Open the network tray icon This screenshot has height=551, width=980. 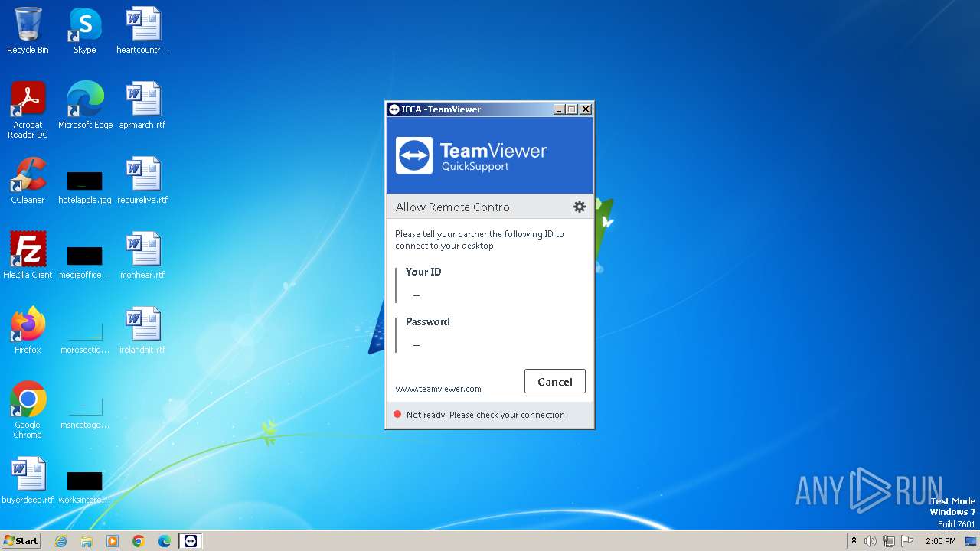889,541
